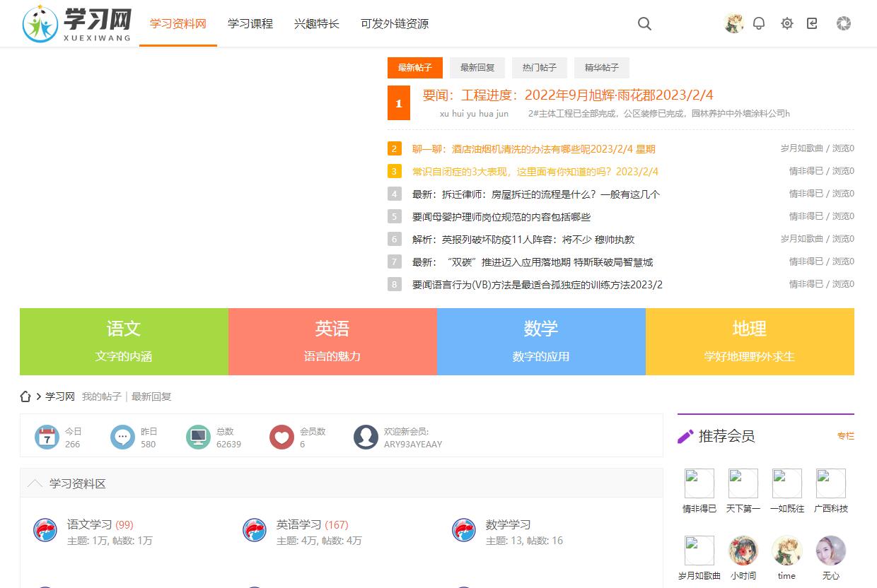Click the user avatar in the header
The width and height of the screenshot is (877, 588).
tap(733, 23)
